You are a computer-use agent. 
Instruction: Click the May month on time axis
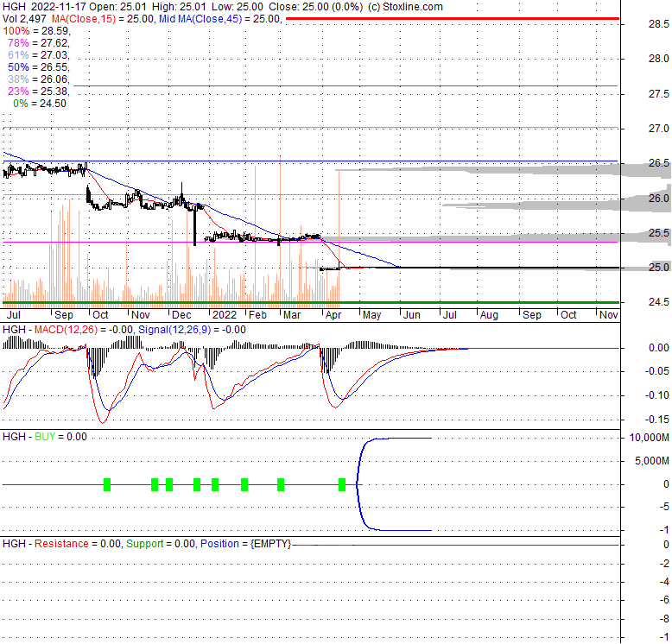(x=371, y=315)
